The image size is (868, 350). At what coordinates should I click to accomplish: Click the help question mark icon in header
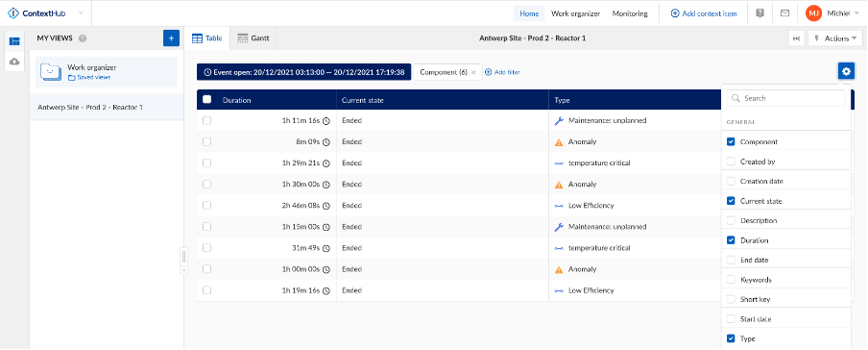(760, 13)
